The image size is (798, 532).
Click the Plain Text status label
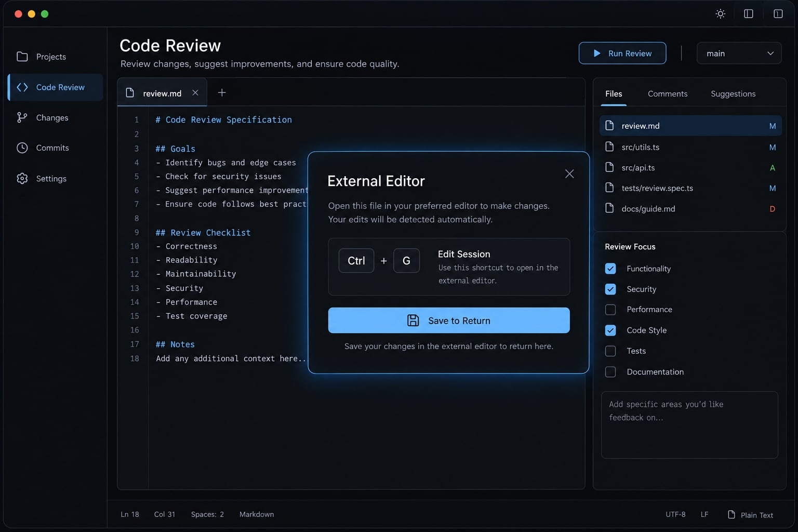click(757, 515)
